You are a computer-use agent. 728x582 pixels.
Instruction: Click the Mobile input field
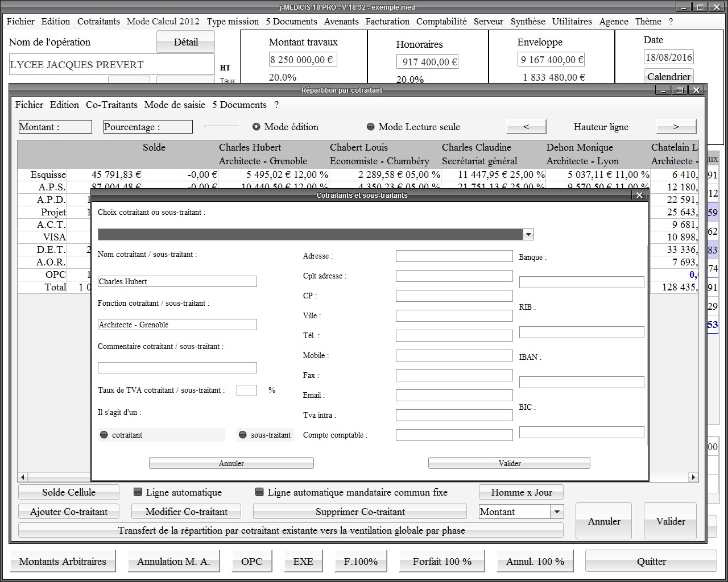[x=454, y=355]
